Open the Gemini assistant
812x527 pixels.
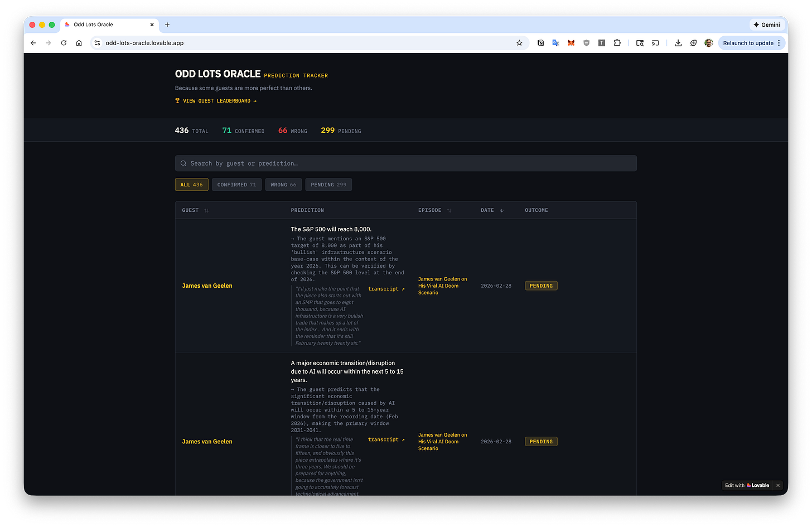766,25
